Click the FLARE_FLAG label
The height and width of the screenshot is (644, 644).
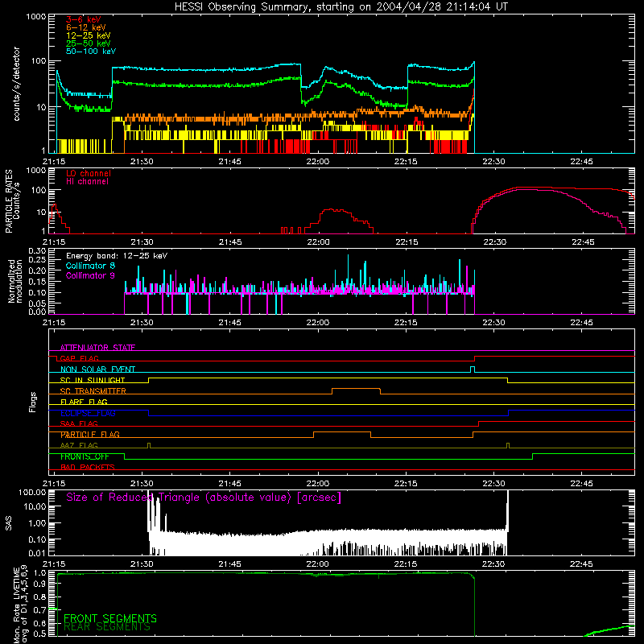(84, 402)
